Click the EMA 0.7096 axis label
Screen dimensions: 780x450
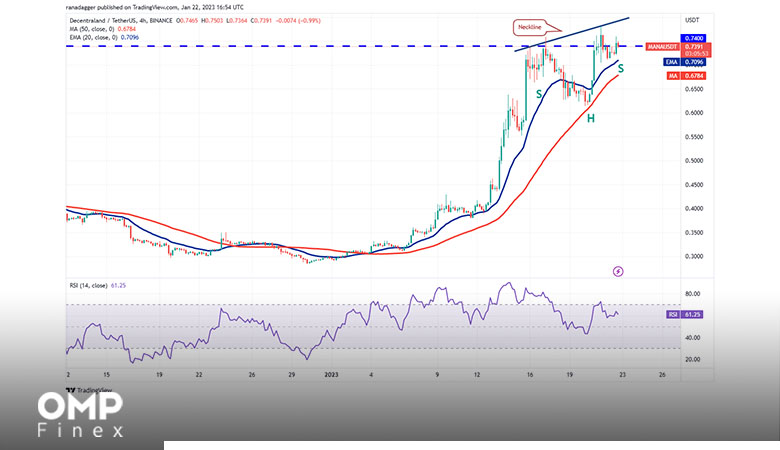685,62
